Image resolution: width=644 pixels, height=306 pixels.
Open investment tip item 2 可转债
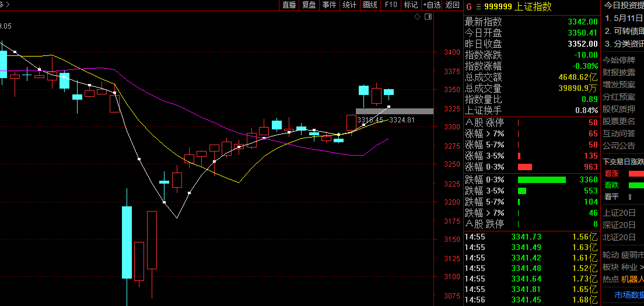point(624,31)
